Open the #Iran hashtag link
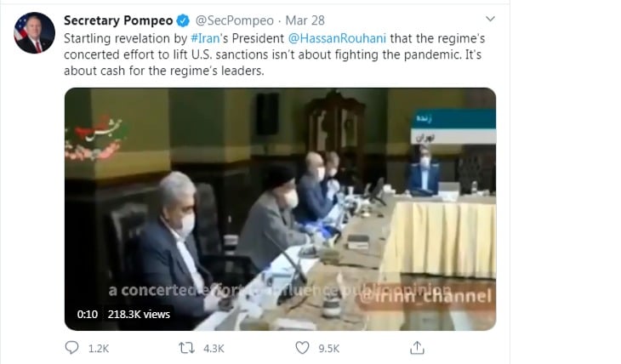Screen dimensions: 621x364 point(205,38)
